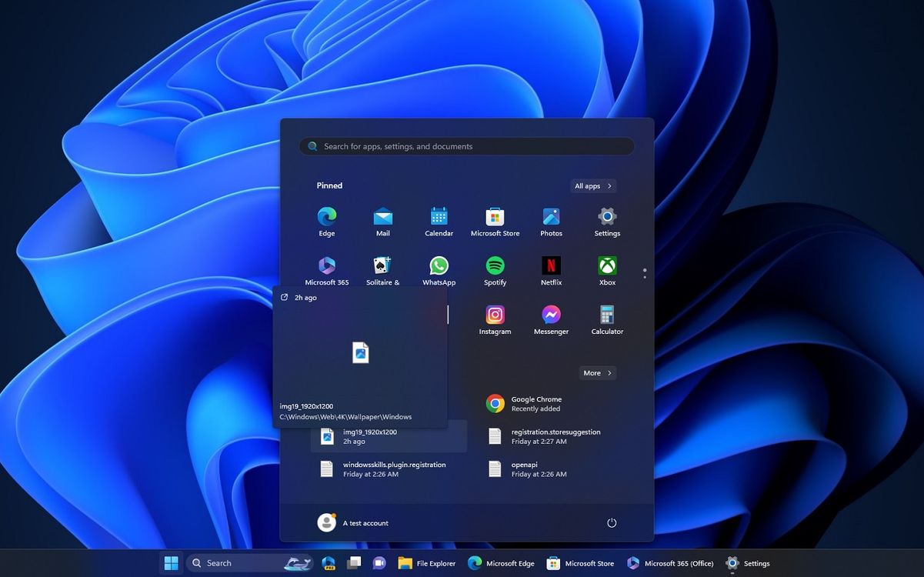The height and width of the screenshot is (577, 924).
Task: Open the Calendar app icon
Action: [x=439, y=218]
